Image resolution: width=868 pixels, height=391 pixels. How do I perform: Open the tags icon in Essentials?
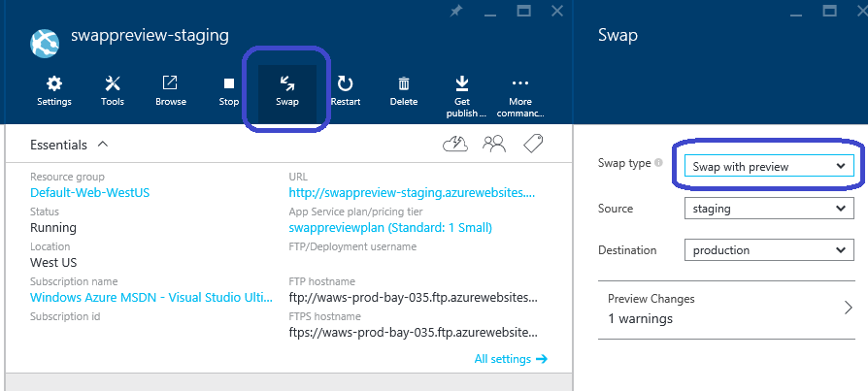click(533, 145)
